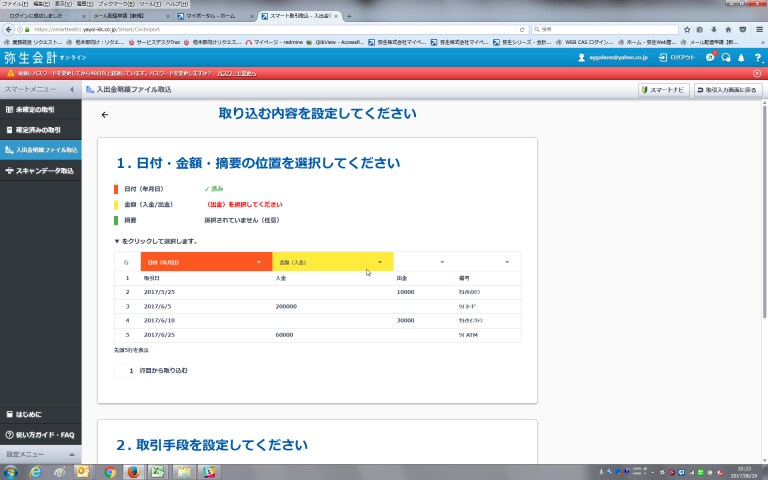Dismiss the red password warning banner
The image size is (768, 480).
758,74
